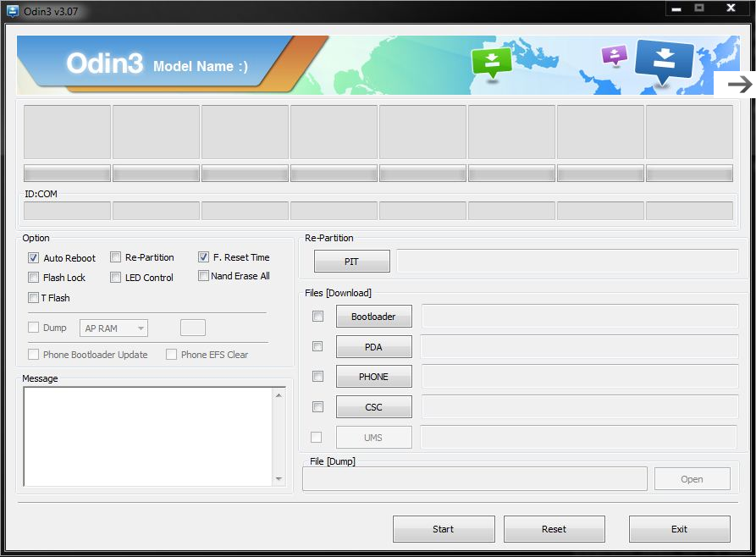Tick the Nand Erase All checkbox
The height and width of the screenshot is (557, 756).
click(203, 276)
